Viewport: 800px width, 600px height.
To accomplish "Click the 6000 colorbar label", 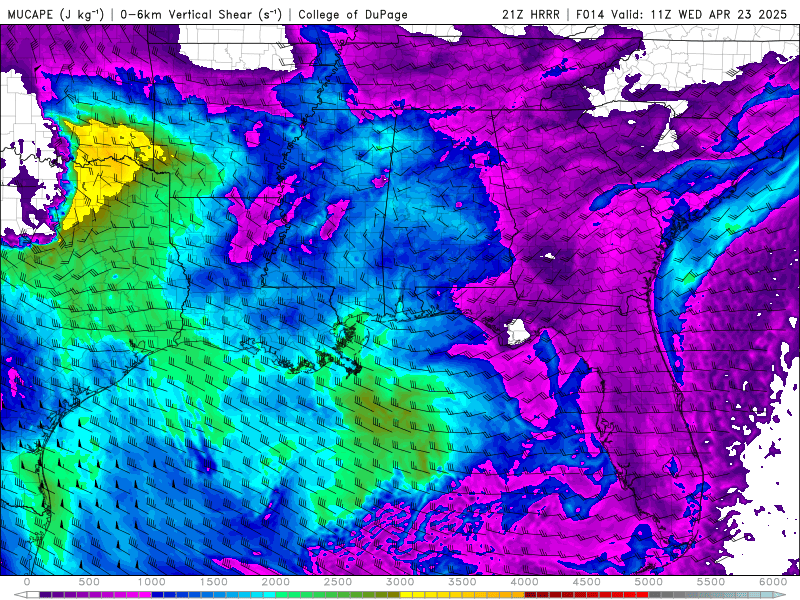I will [x=773, y=582].
